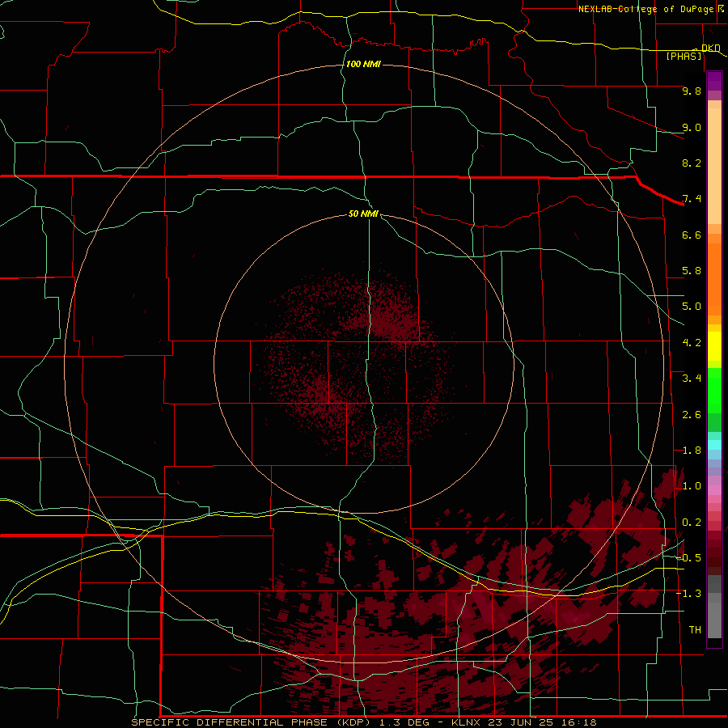Screen dimensions: 728x728
Task: Click the 50 NMI range ring label
Action: click(x=363, y=214)
